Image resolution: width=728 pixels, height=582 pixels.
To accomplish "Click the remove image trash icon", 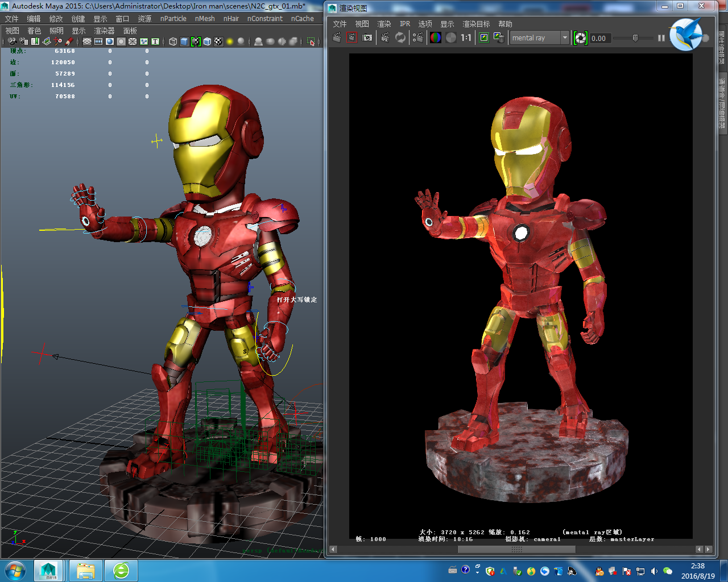I will (499, 38).
